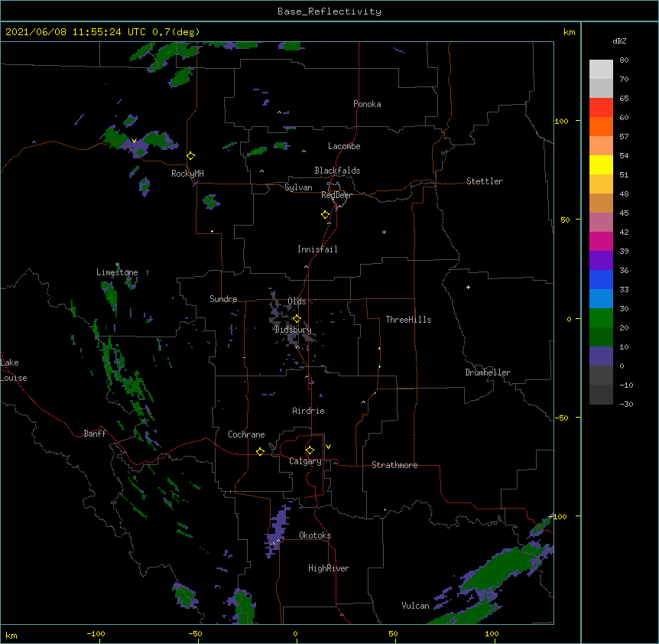Screen dimensions: 659x644
Task: Click the Olds city label
Action: 297,301
